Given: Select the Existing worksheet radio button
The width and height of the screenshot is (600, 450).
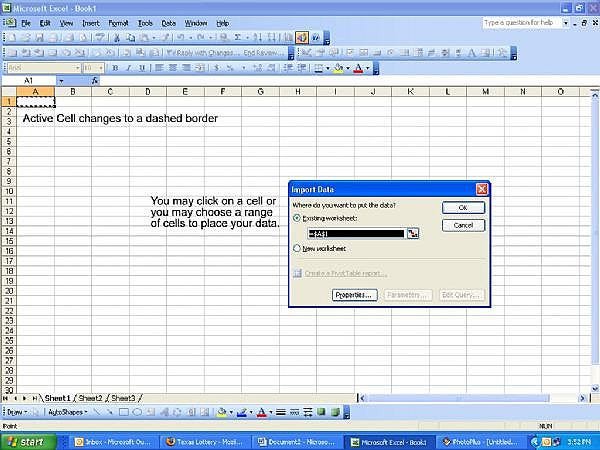Looking at the screenshot, I should click(297, 217).
